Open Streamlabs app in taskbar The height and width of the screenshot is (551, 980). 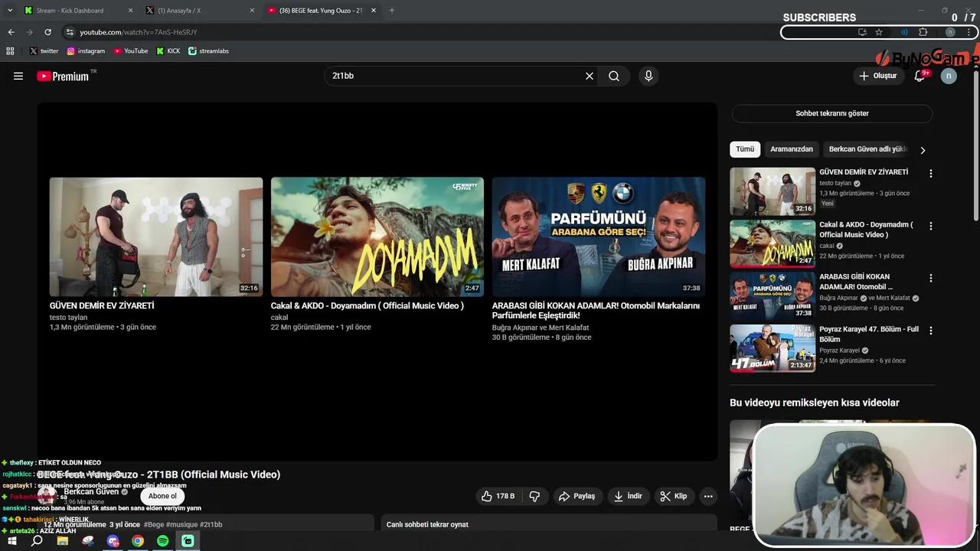click(x=188, y=541)
